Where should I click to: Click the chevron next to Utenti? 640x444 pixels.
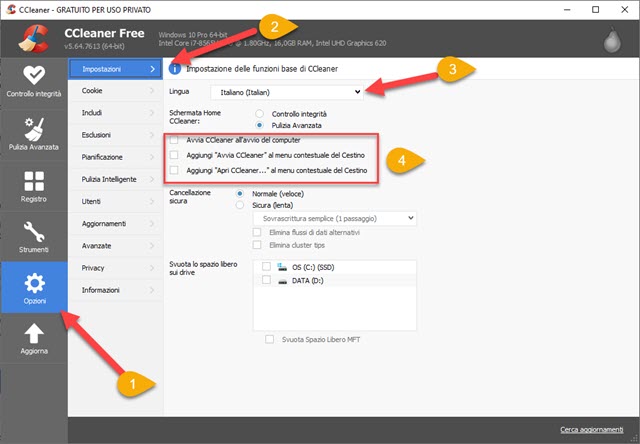pyautogui.click(x=152, y=202)
